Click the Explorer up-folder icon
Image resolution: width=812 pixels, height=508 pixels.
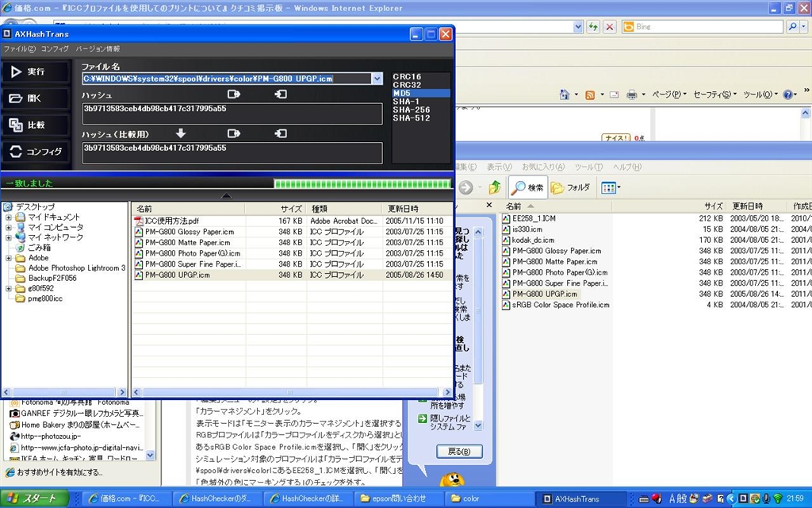495,187
